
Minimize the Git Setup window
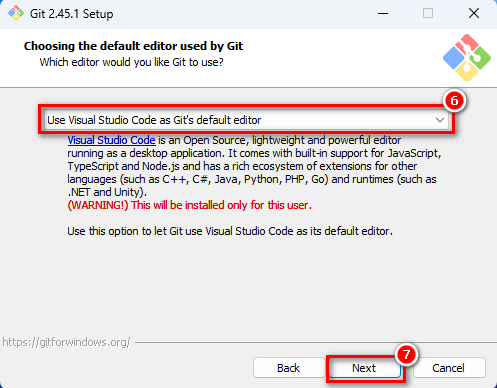tap(383, 14)
